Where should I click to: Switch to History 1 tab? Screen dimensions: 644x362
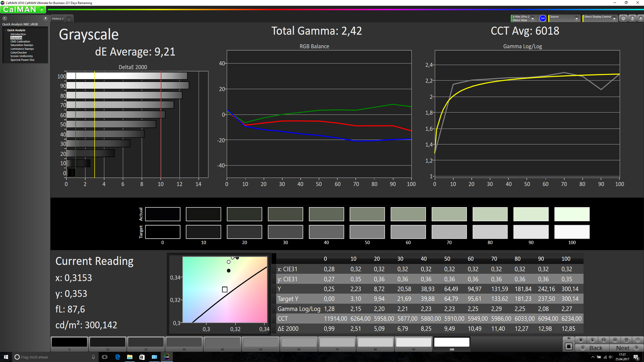tap(57, 19)
